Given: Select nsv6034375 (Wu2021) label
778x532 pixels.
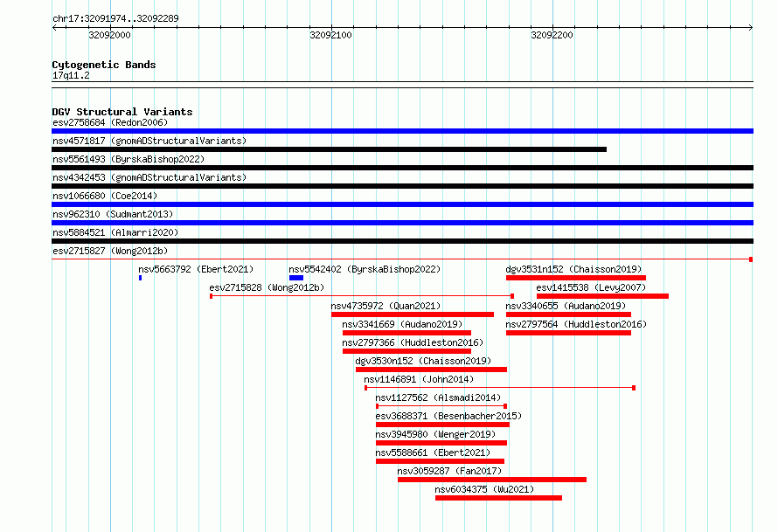Looking at the screenshot, I should [x=484, y=489].
